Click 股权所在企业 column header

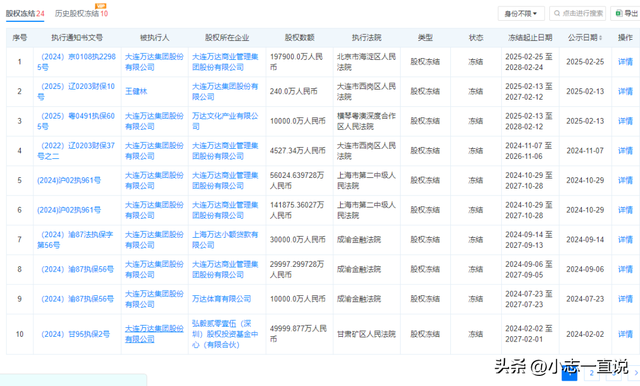click(227, 38)
